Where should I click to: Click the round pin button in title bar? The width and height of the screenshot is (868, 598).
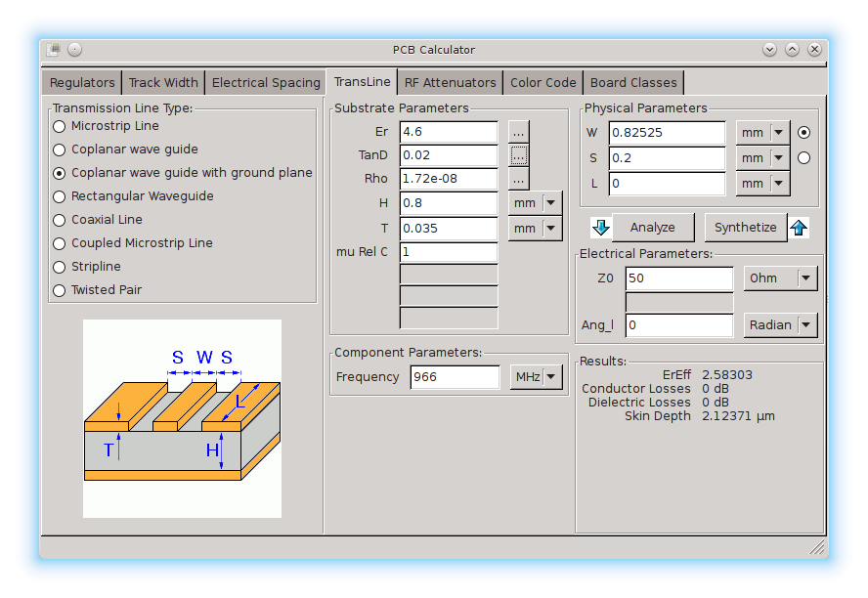pyautogui.click(x=75, y=50)
